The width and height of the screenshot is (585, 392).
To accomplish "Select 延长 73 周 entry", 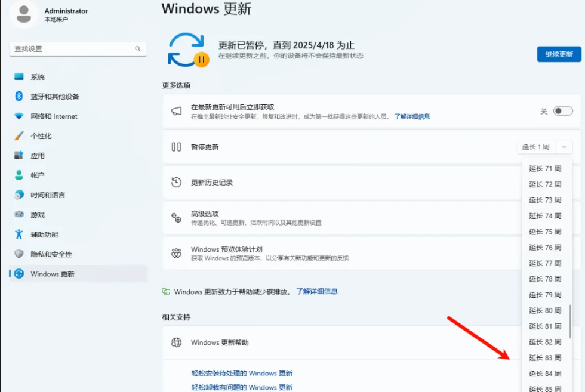I will point(545,200).
